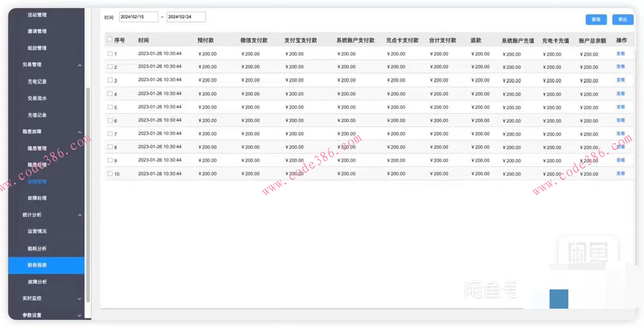Click the start date field 2024/02/15
This screenshot has width=644, height=328.
coord(138,17)
